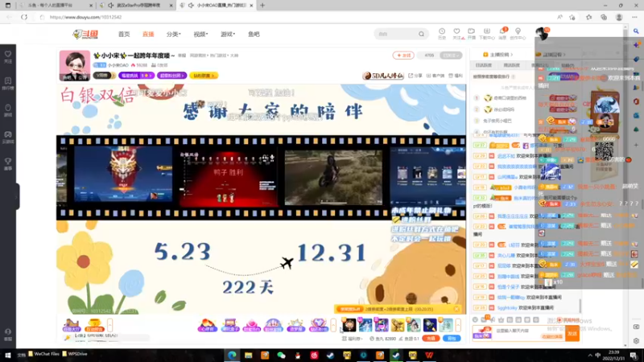The width and height of the screenshot is (644, 362).
Task: Open the 5D凡人修仙 banner ad
Action: 383,76
